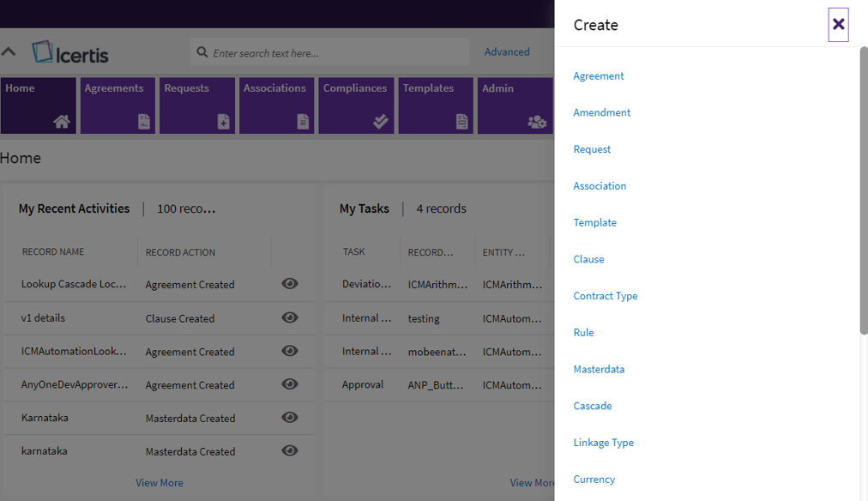Select Agreement in the Create panel
868x501 pixels.
point(599,75)
